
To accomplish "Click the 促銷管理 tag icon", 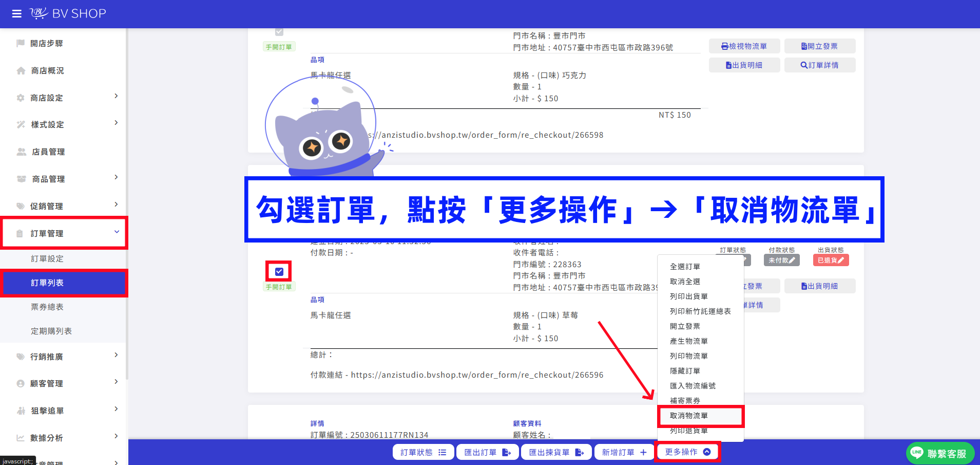I will coord(21,206).
